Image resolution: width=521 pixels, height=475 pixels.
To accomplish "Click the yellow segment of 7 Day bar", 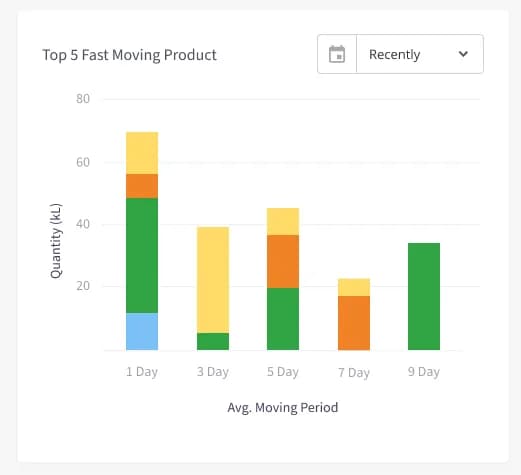I will 354,287.
